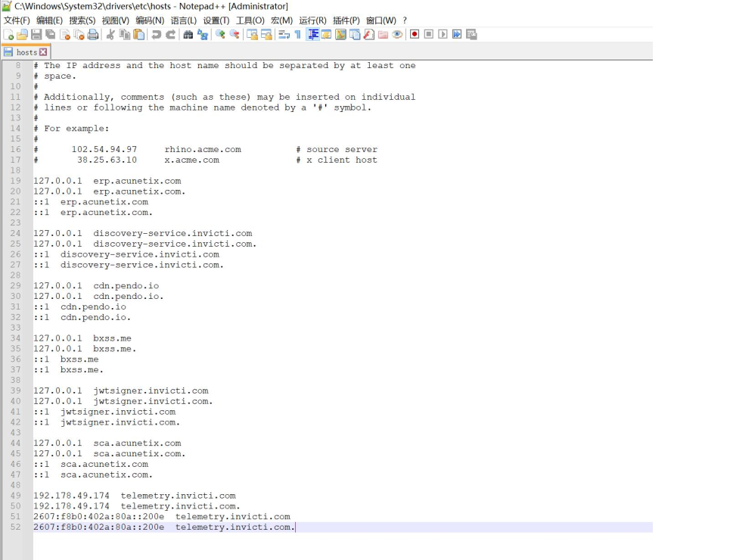
Task: Save the hosts file with floppy icon
Action: pos(36,35)
